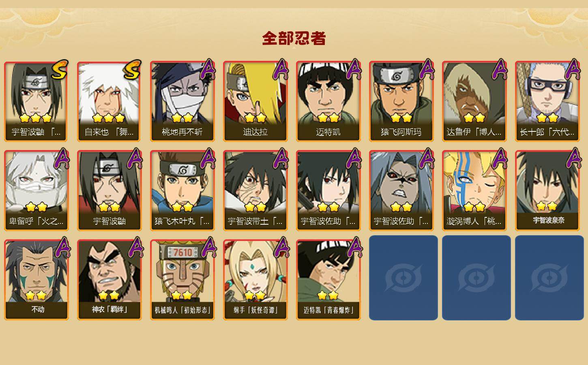Choose the 桃地再不斩 ninja card

[182, 101]
